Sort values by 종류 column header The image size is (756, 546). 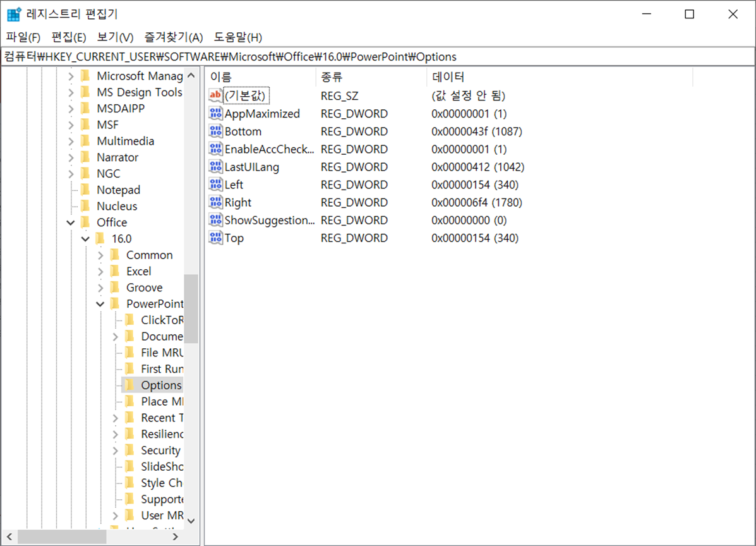(x=371, y=76)
